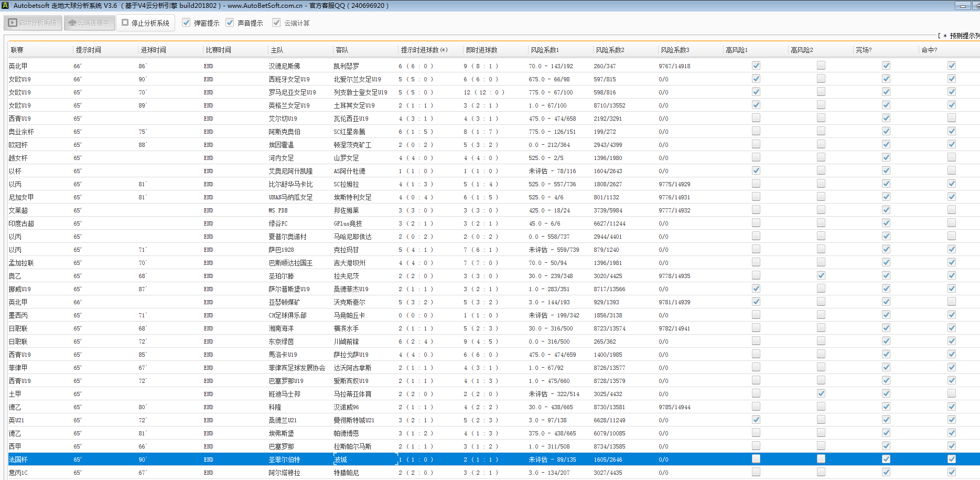Click the 即时进球数 column header

coord(481,50)
